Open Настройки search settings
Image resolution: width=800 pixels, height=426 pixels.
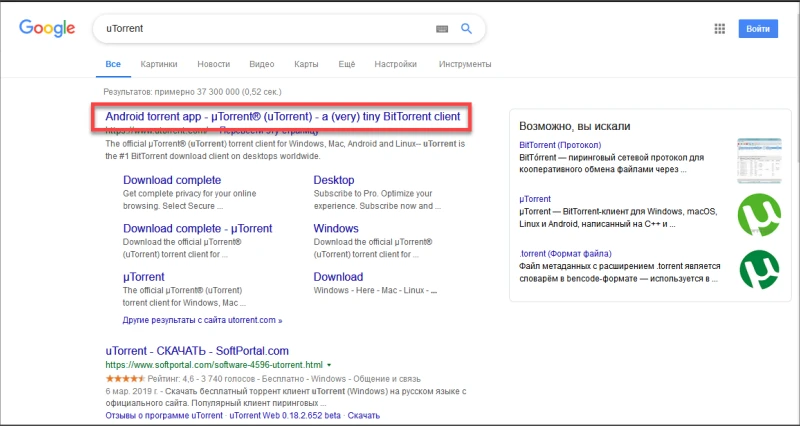pos(395,65)
